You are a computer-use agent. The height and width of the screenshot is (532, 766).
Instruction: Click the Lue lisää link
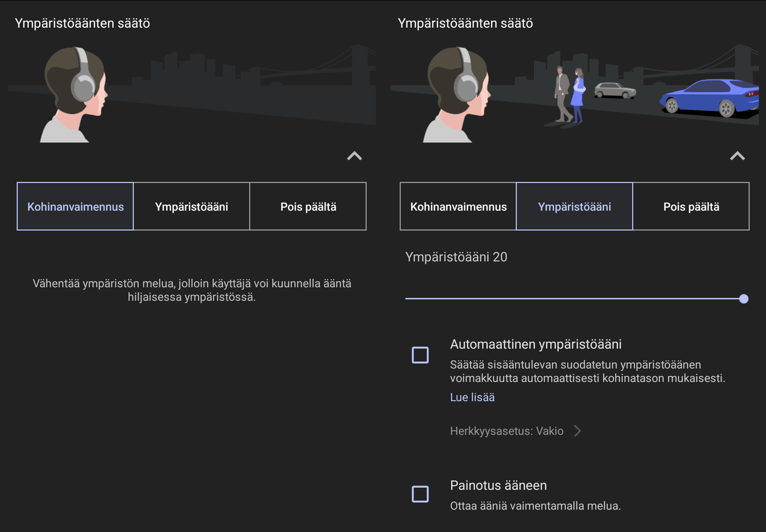[472, 397]
